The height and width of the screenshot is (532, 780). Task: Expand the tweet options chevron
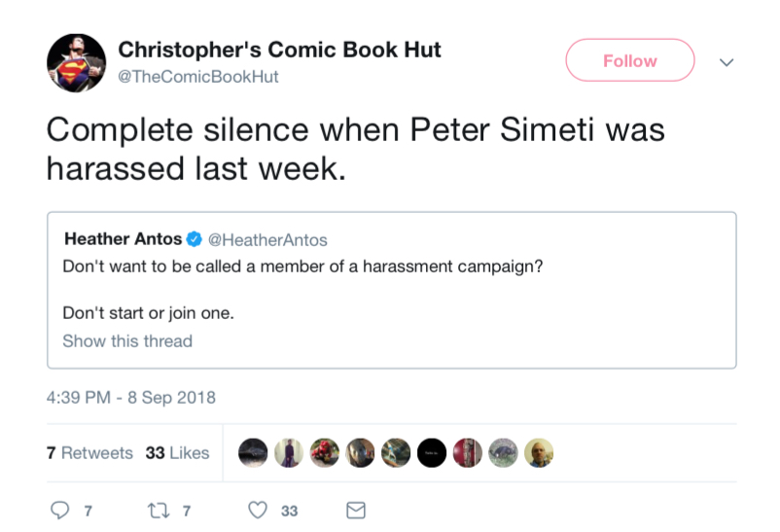pos(727,62)
